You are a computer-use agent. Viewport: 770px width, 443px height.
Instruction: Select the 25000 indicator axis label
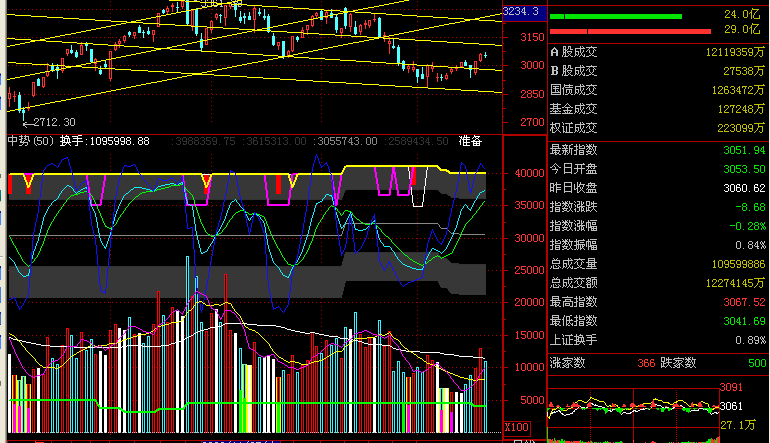529,270
